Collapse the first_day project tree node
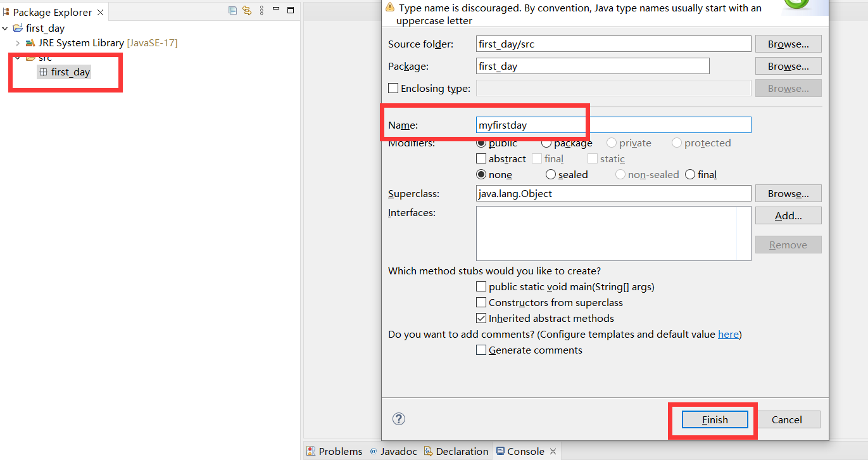Image resolution: width=868 pixels, height=460 pixels. coord(5,28)
